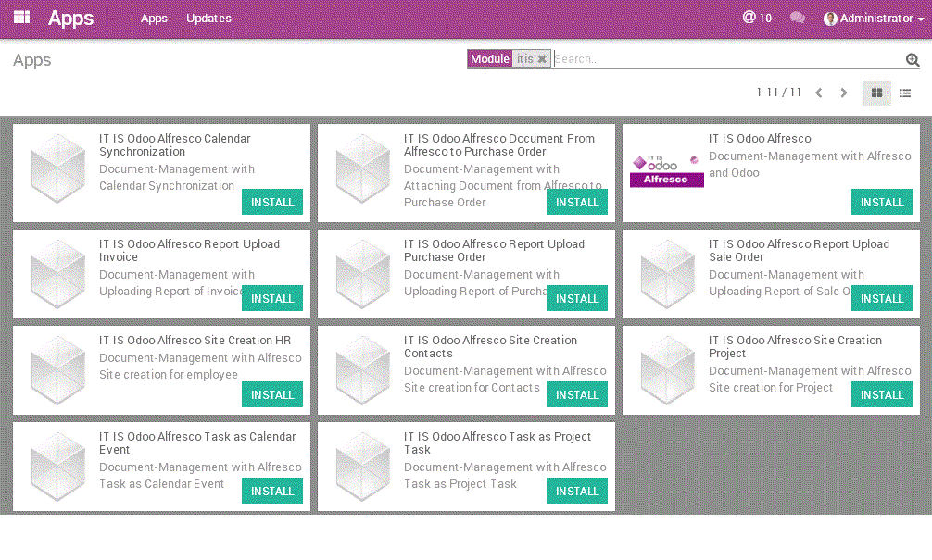Click the search magnifier icon
Screen dimensions: 932x560
click(913, 60)
